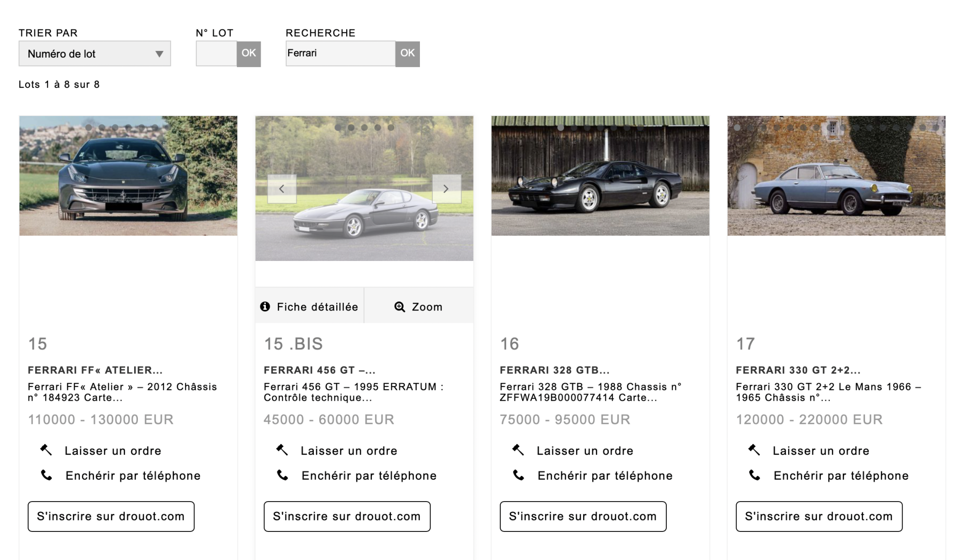Viewport: 974px width, 560px height.
Task: Click the gavel icon for lot 15 BIS
Action: (x=282, y=450)
